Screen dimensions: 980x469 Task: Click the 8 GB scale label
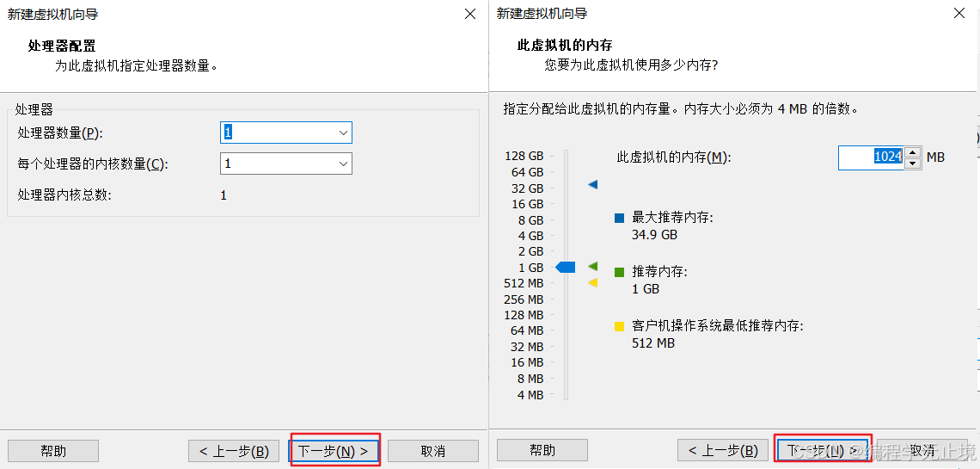coord(530,220)
